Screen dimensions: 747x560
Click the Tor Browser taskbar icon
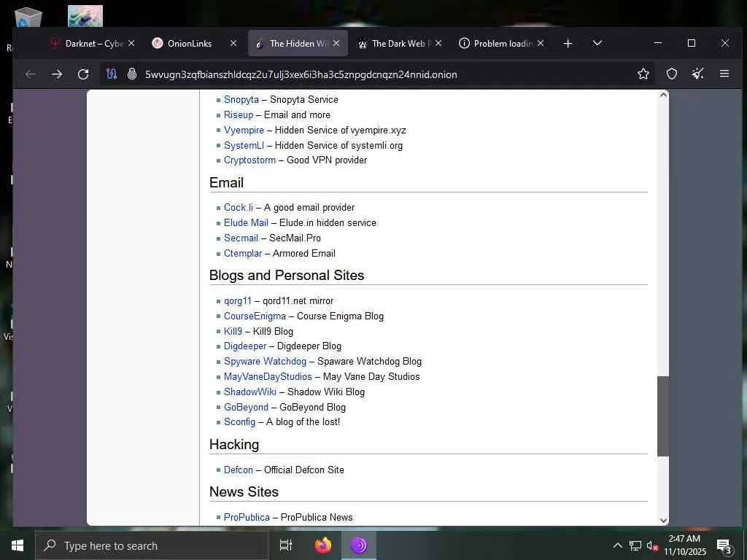[x=359, y=545]
